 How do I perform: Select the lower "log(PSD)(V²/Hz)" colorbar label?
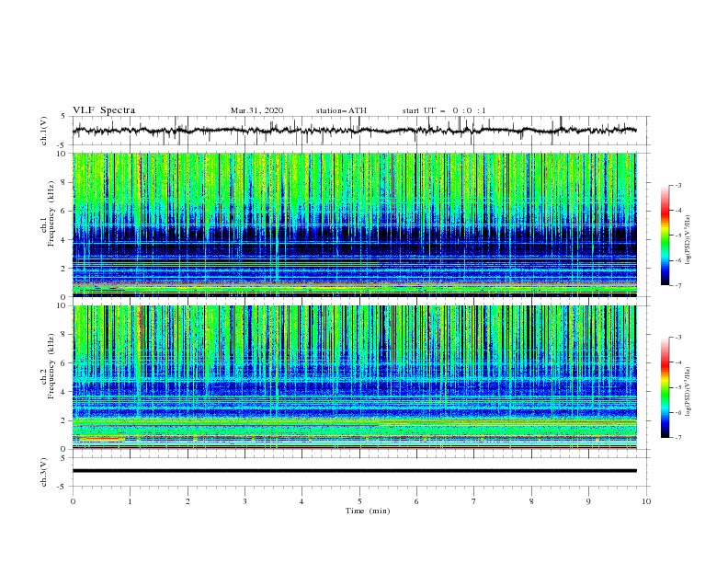688,392
